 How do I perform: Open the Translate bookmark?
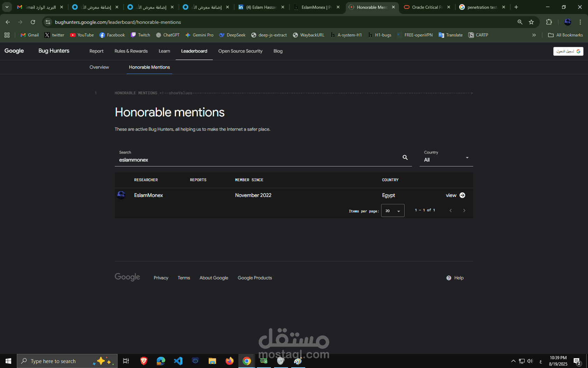450,35
